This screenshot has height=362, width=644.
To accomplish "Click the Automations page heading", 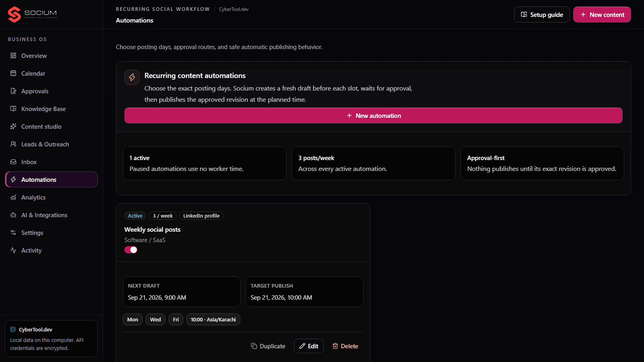I will tap(134, 20).
